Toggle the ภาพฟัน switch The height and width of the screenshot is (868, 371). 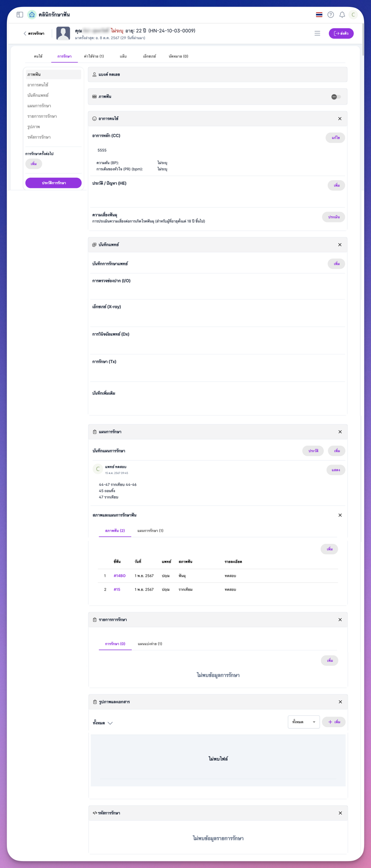point(336,97)
